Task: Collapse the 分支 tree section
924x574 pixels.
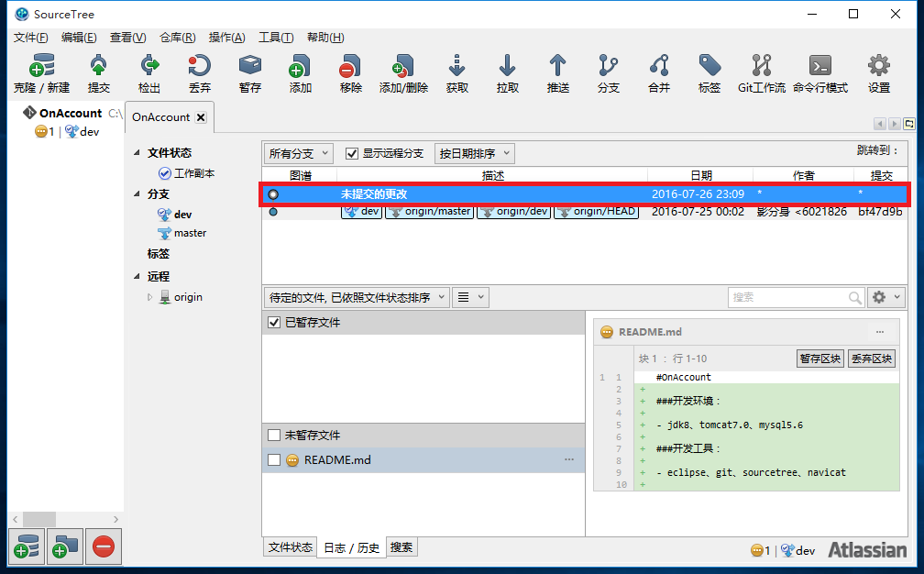Action: (137, 193)
